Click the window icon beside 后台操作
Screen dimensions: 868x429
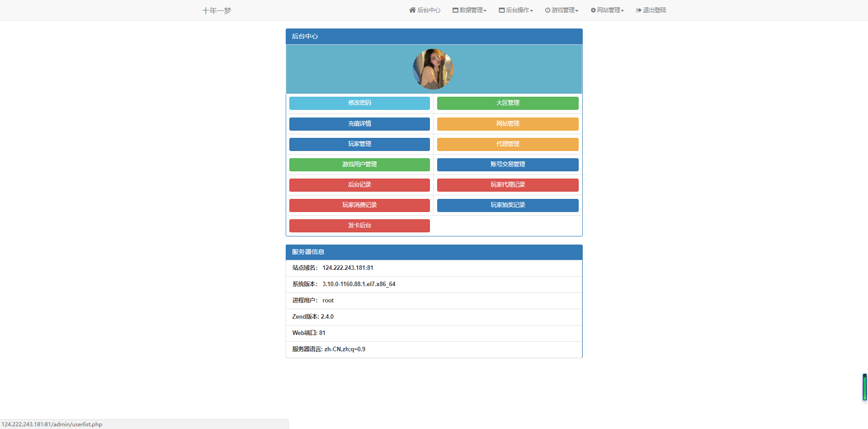pyautogui.click(x=501, y=10)
